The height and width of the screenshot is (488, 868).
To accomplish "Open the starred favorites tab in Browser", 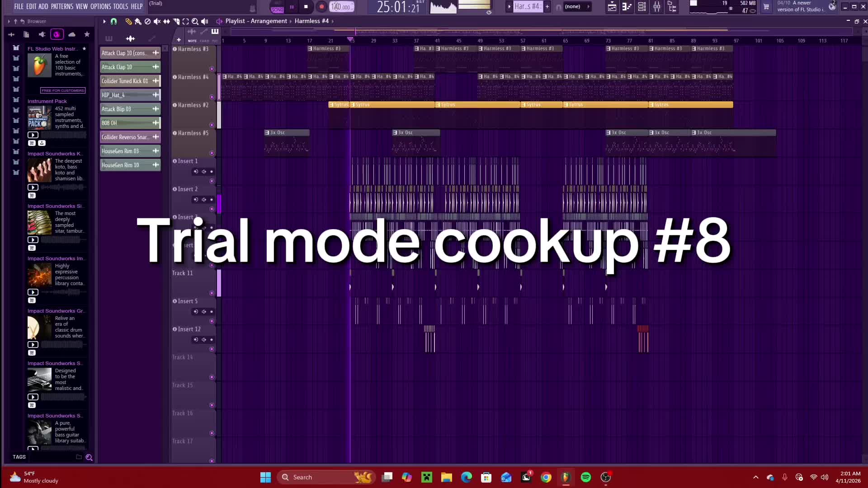I will [87, 34].
